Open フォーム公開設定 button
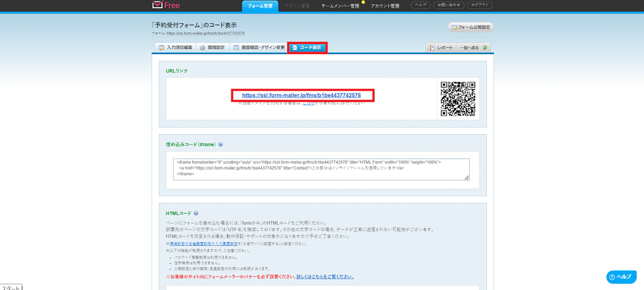 click(x=471, y=27)
